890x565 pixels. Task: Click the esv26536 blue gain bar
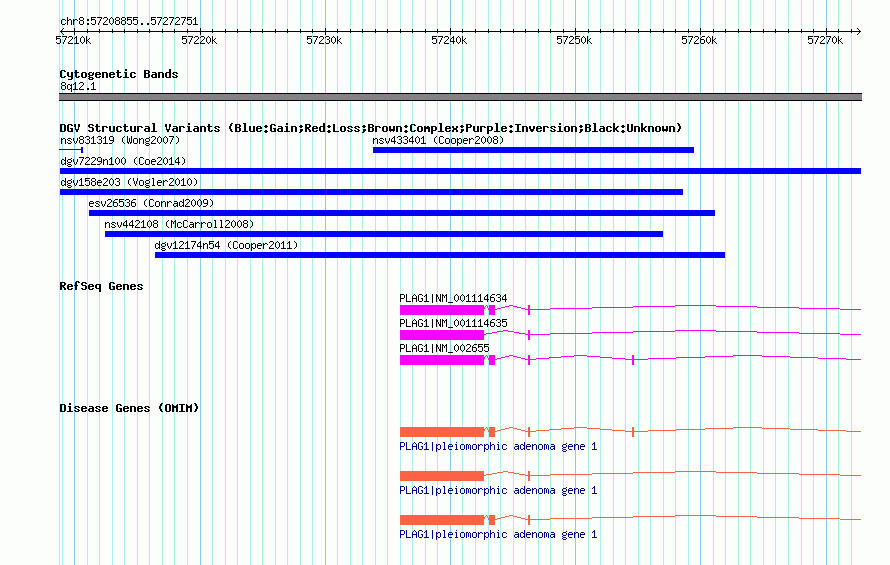pos(401,213)
